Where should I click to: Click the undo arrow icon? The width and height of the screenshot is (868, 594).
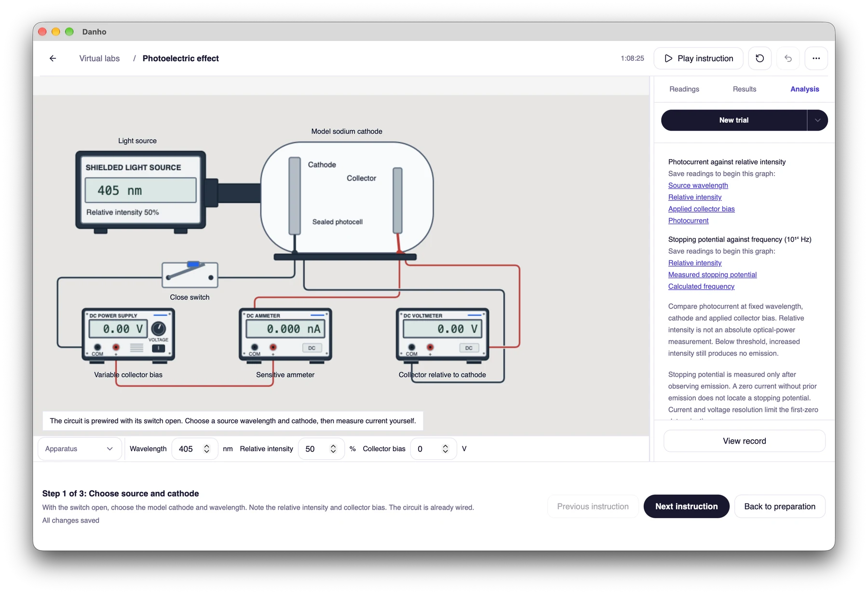click(x=788, y=58)
